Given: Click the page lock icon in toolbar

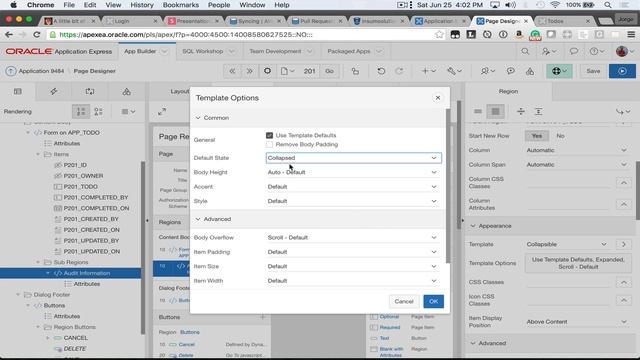Looking at the screenshot, I should click(x=355, y=71).
